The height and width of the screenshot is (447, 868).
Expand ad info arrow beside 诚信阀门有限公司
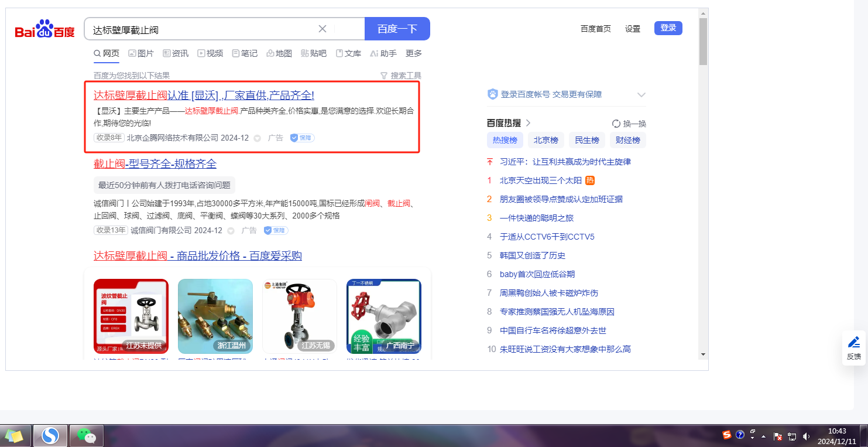point(231,231)
